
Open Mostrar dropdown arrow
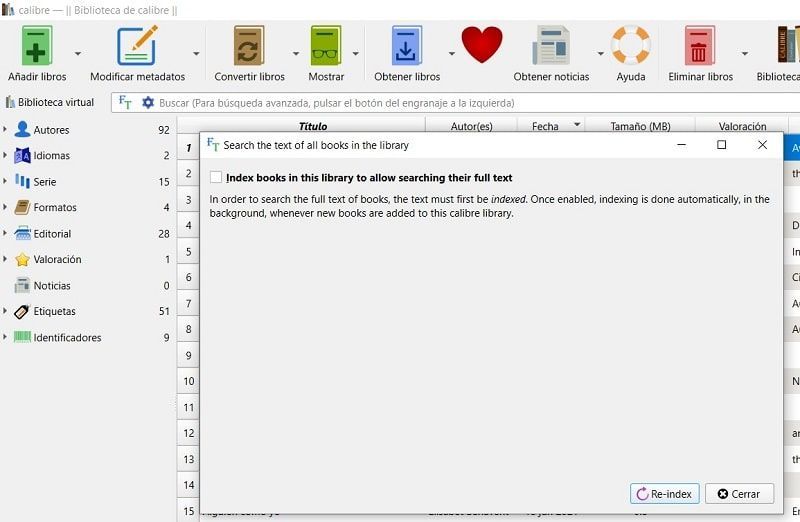(x=356, y=53)
